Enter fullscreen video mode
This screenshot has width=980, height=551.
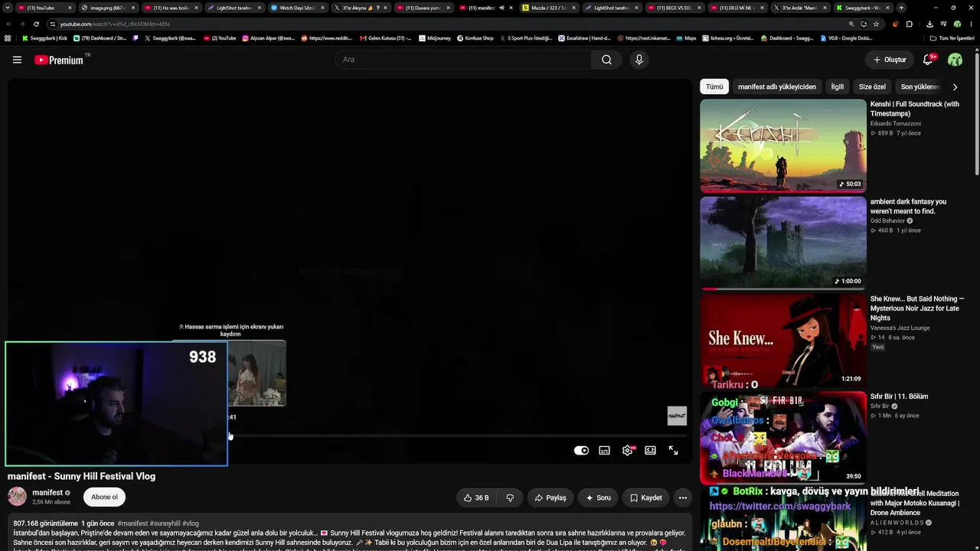click(x=673, y=451)
